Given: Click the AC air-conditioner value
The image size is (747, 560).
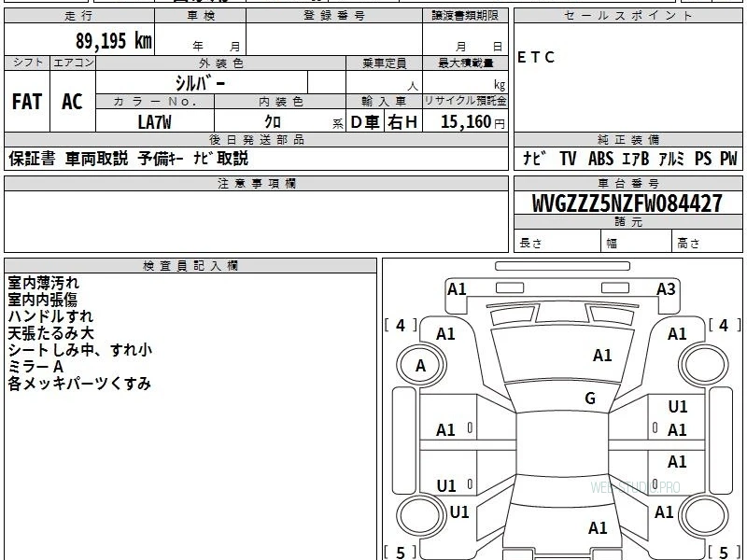Looking at the screenshot, I should [x=73, y=102].
